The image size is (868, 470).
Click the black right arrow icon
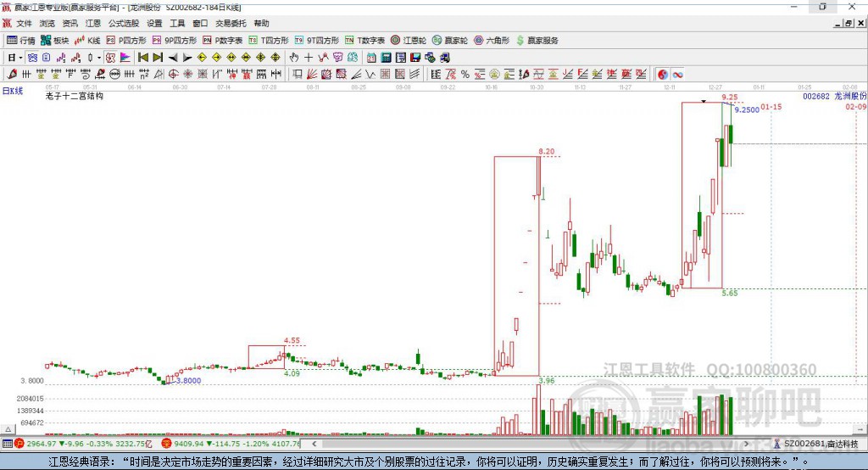(x=187, y=58)
